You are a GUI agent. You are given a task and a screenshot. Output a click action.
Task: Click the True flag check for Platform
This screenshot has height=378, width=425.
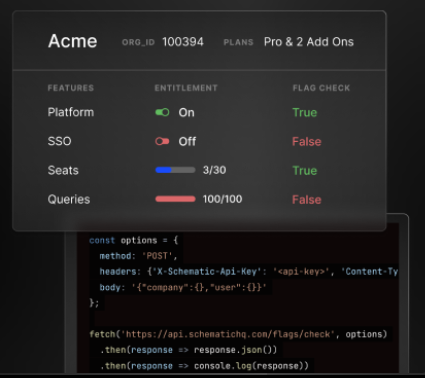coord(305,113)
